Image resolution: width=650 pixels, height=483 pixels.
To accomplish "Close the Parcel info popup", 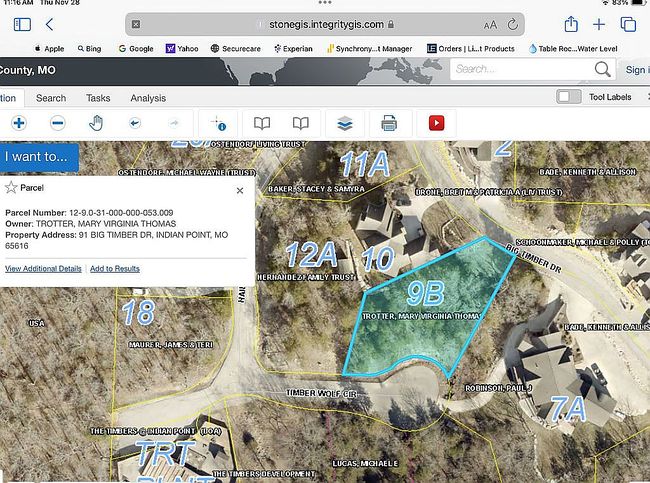I will point(240,191).
